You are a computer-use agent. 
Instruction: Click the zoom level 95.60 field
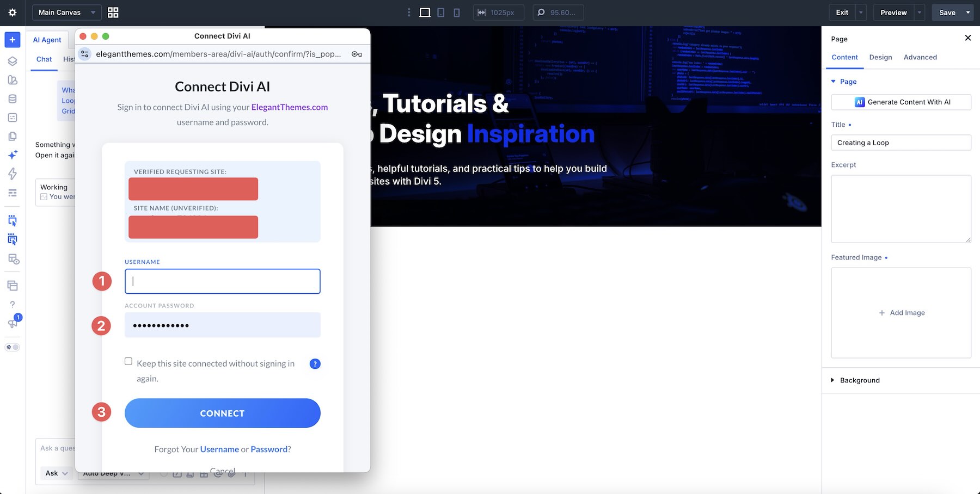point(558,13)
